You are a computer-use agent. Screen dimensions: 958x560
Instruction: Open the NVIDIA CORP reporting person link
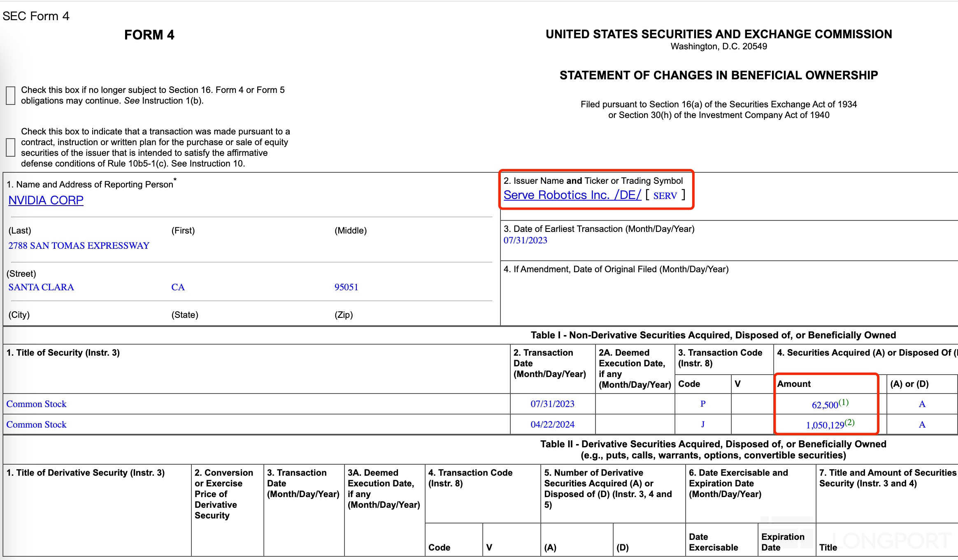click(x=46, y=200)
